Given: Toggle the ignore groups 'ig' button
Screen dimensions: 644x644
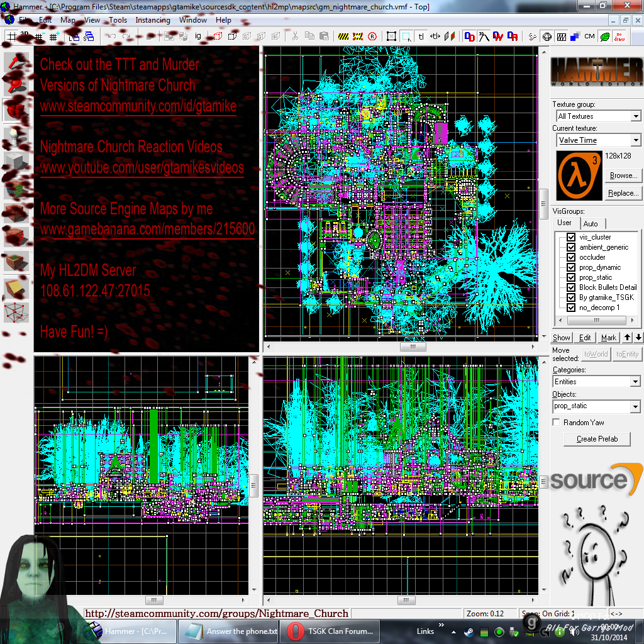Looking at the screenshot, I should [198, 36].
